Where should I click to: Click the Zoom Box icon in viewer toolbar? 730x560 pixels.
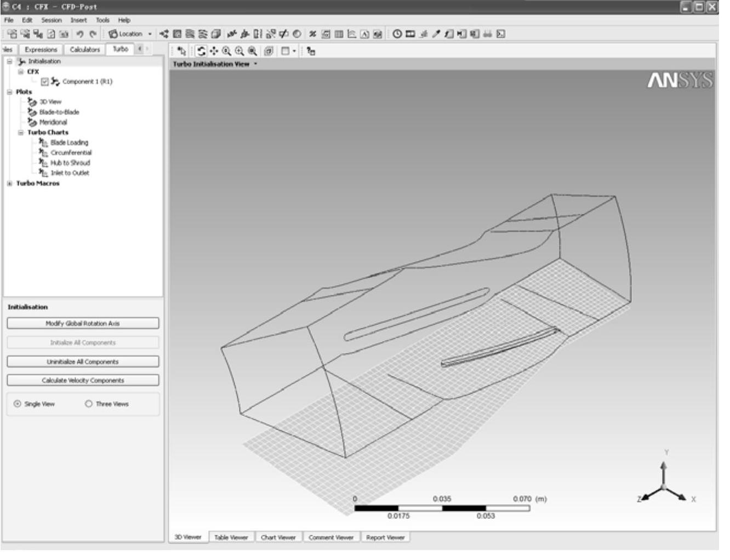(239, 51)
